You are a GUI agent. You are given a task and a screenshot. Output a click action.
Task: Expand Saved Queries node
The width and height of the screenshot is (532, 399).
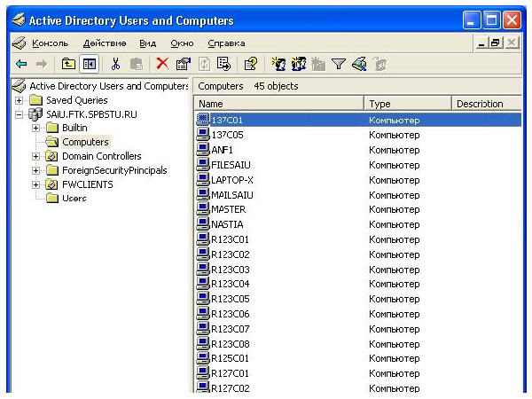pos(20,100)
